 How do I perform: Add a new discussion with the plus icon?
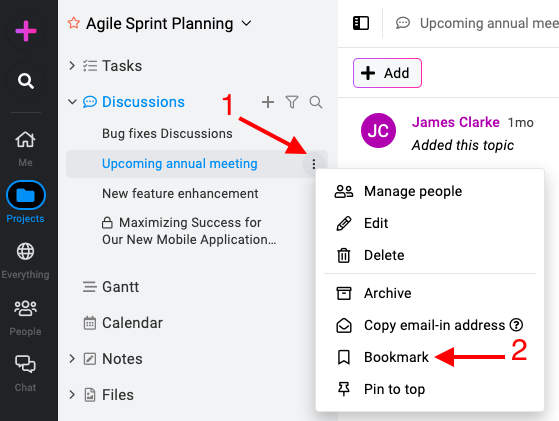(268, 102)
